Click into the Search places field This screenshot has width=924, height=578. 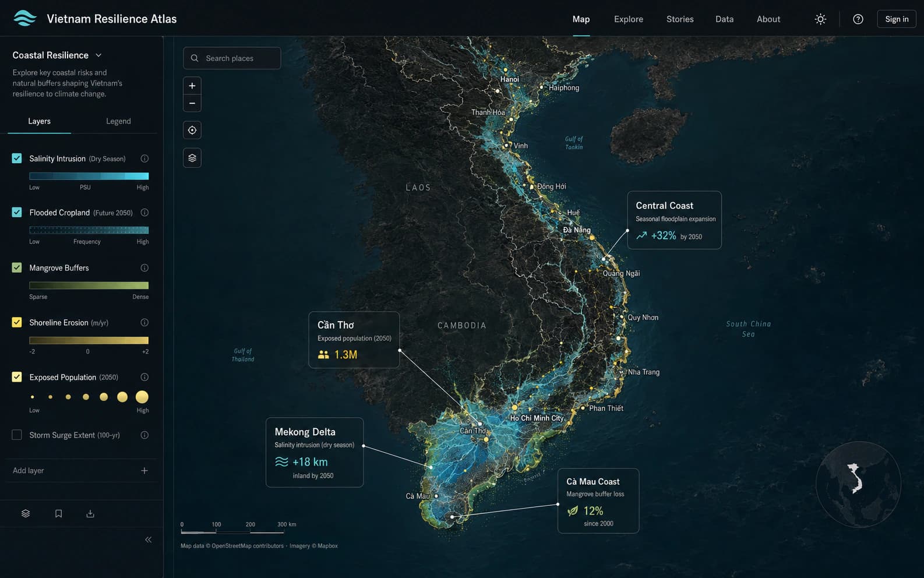pyautogui.click(x=232, y=58)
